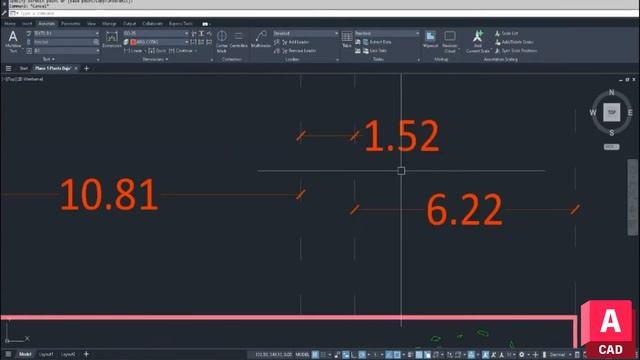Open the Express Tools ribbon tab
Viewport: 640px width, 360px height.
(x=180, y=24)
